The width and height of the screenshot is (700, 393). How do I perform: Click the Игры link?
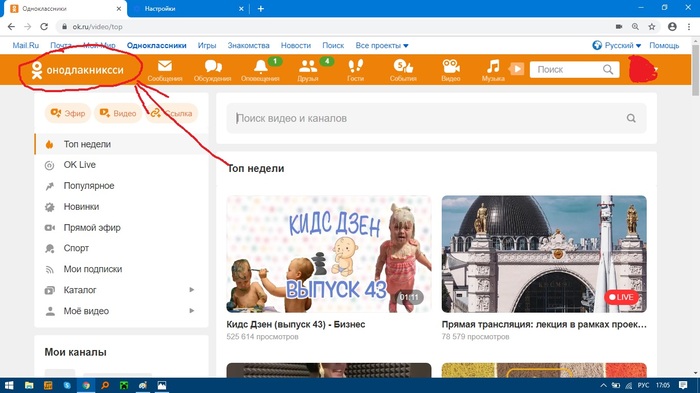tap(207, 46)
